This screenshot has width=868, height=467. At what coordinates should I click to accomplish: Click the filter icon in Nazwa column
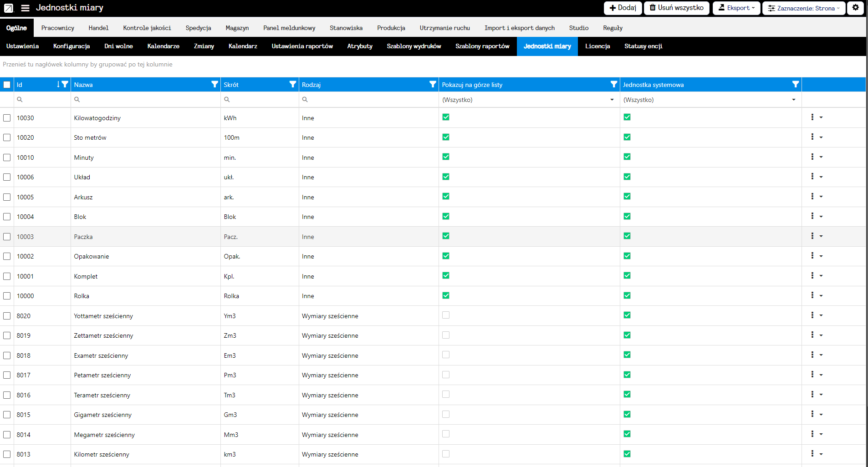coord(214,84)
